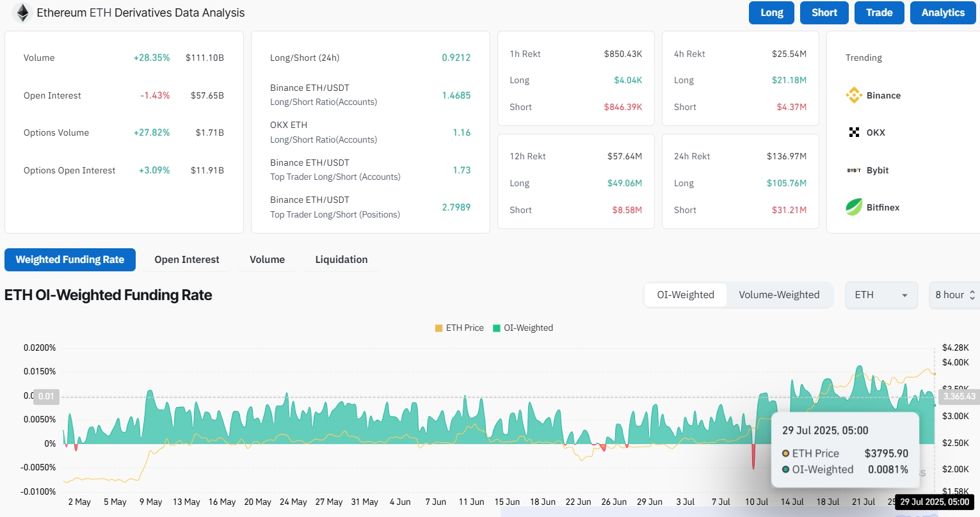The height and width of the screenshot is (517, 980).
Task: Open the ETH coin dropdown
Action: point(881,295)
